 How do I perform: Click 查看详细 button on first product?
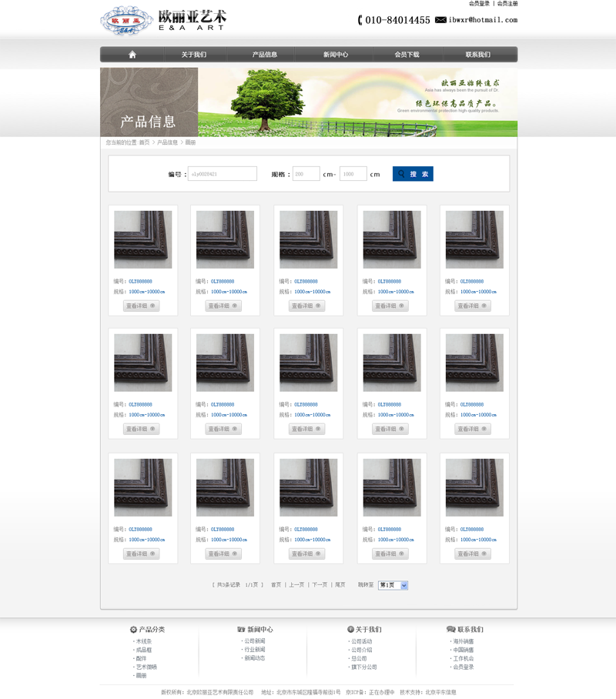click(x=142, y=306)
